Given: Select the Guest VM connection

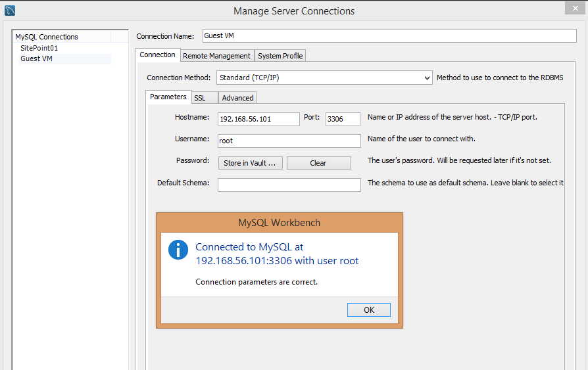Looking at the screenshot, I should pos(36,58).
